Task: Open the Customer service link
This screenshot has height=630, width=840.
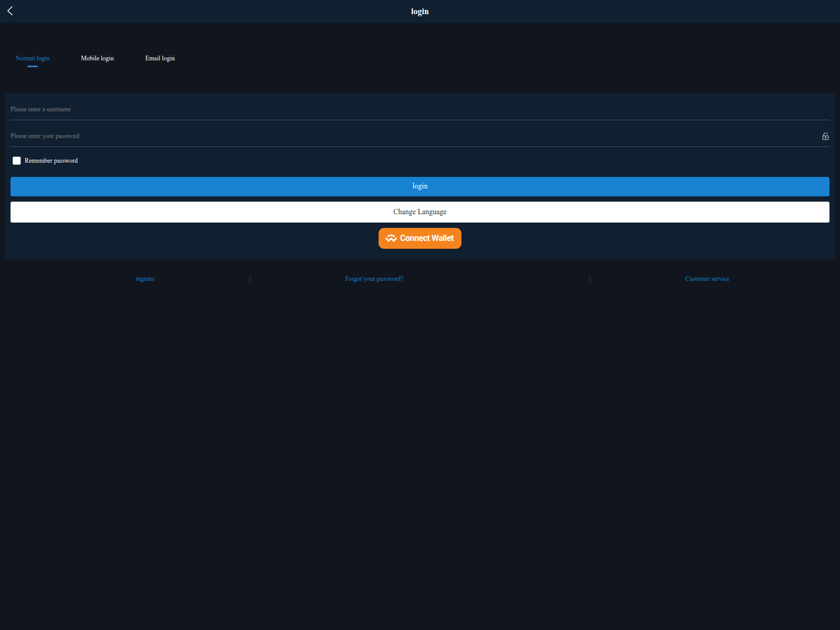Action: coord(707,279)
